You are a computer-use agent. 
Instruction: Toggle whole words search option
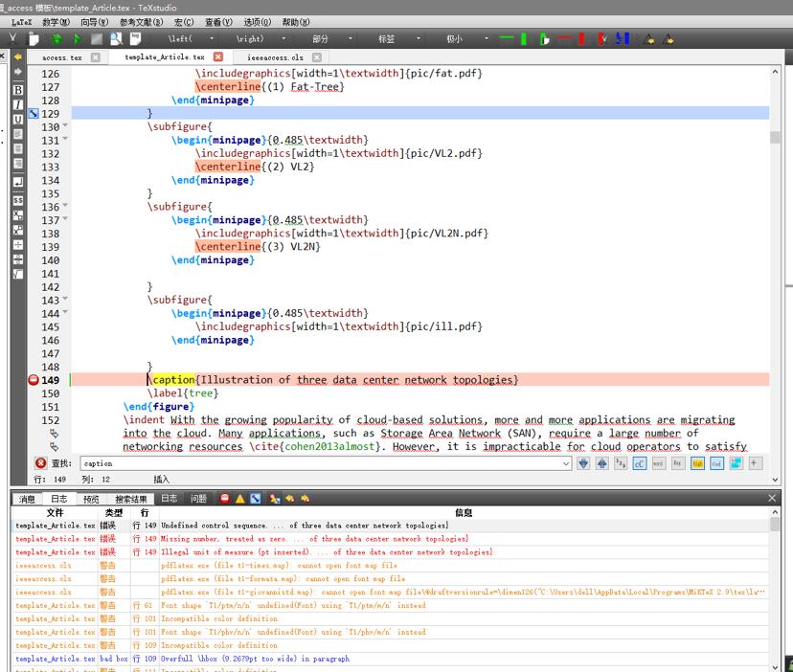[x=658, y=463]
